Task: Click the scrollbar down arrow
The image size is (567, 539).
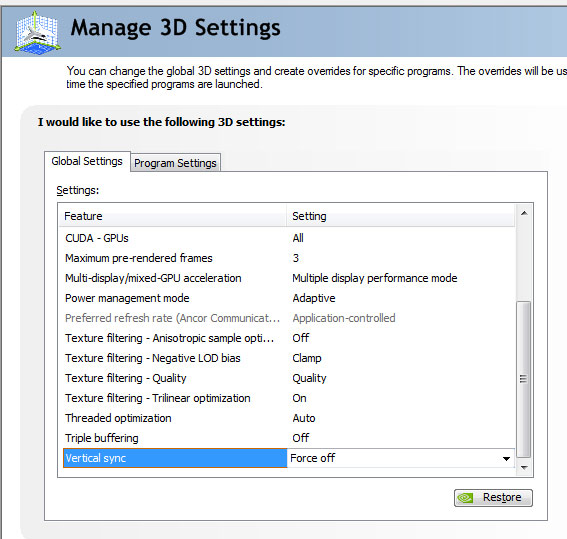Action: [524, 467]
